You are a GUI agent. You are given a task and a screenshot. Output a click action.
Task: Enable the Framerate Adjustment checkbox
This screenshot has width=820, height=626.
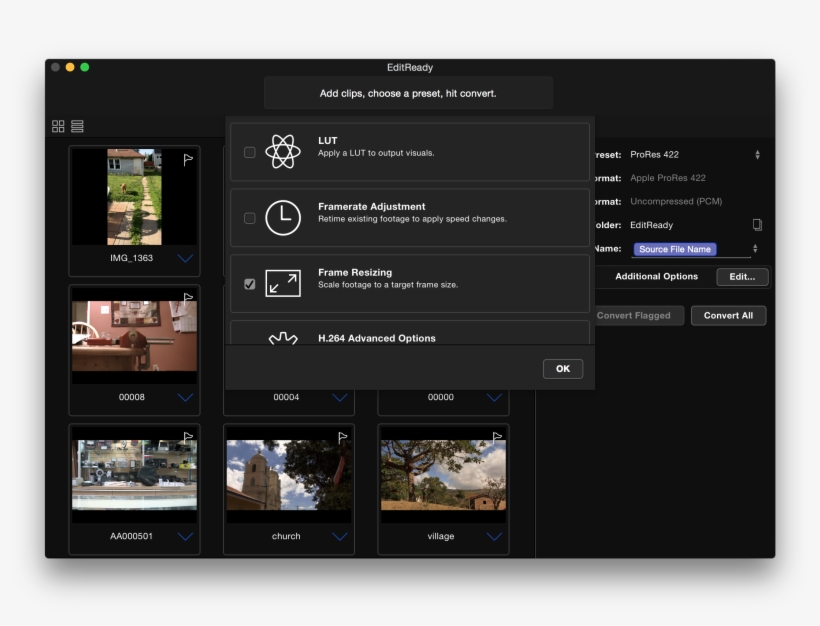coord(249,216)
